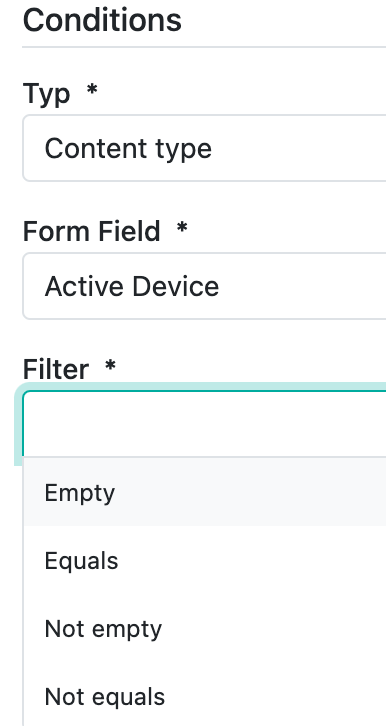The width and height of the screenshot is (386, 726).
Task: Set the filter to Not equals
Action: (x=205, y=696)
